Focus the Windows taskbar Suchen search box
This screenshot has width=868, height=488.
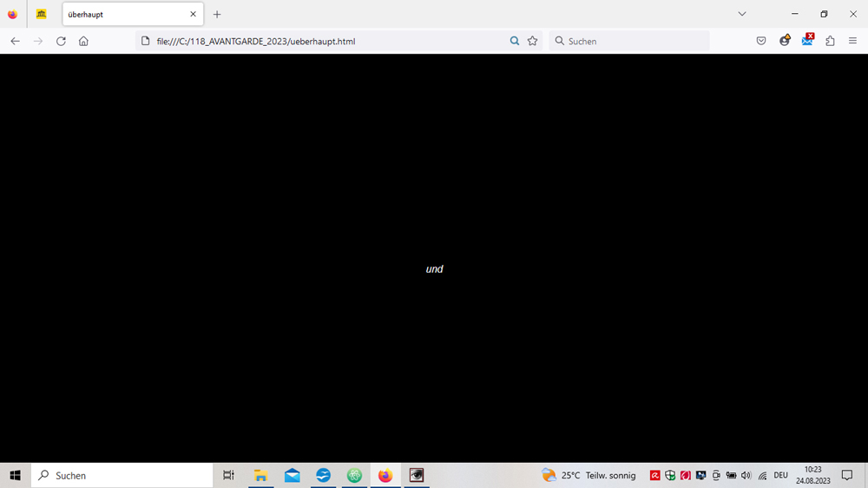pos(122,475)
